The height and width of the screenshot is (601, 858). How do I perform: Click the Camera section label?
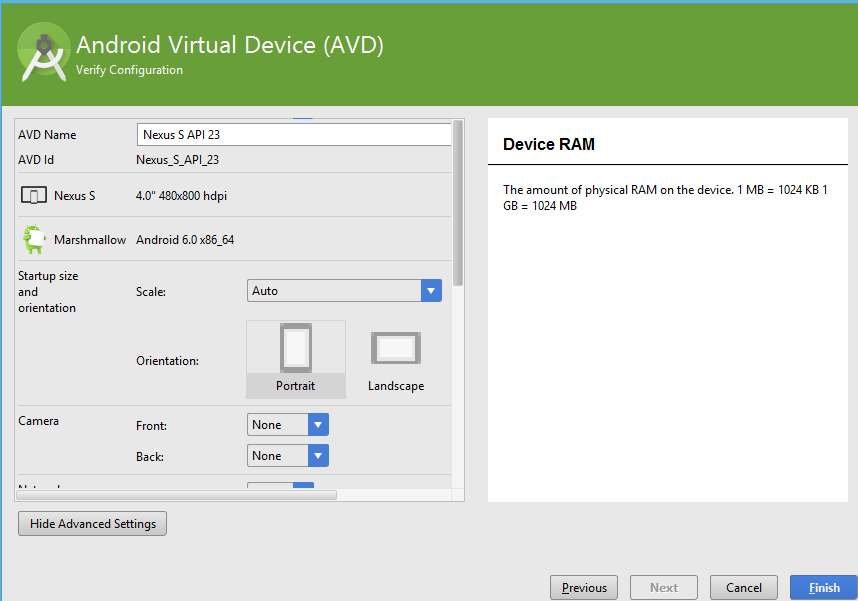38,421
